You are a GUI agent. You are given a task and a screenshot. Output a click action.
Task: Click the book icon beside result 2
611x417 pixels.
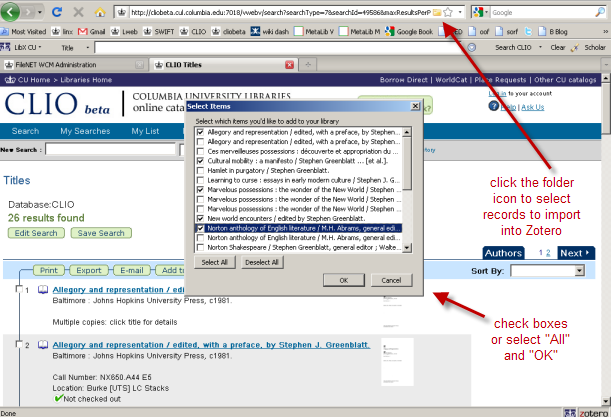[x=43, y=345]
